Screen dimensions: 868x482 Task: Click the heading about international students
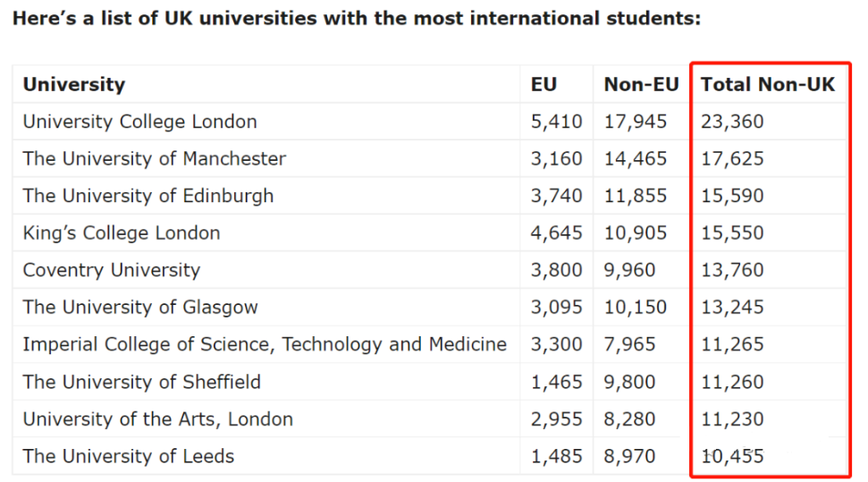click(357, 19)
